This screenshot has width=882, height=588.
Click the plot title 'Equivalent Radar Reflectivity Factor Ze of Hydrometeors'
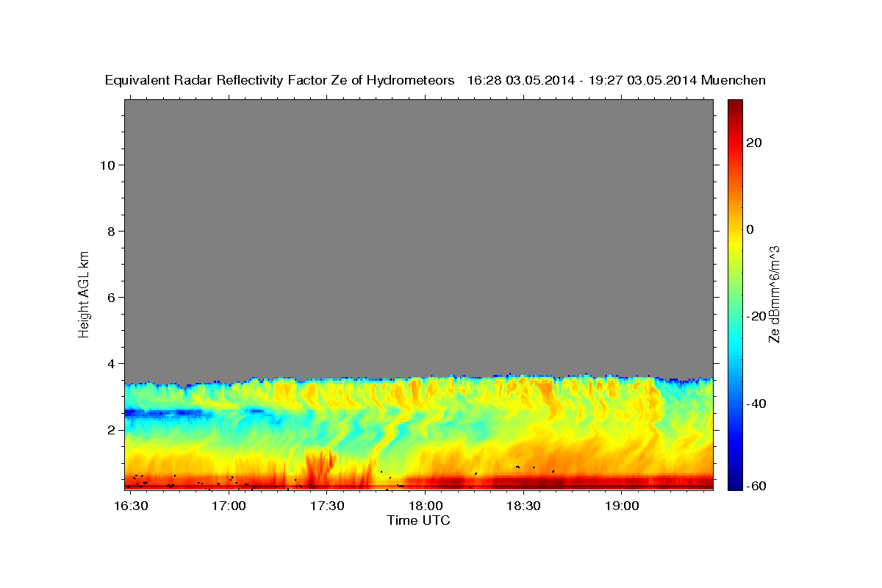pyautogui.click(x=279, y=80)
